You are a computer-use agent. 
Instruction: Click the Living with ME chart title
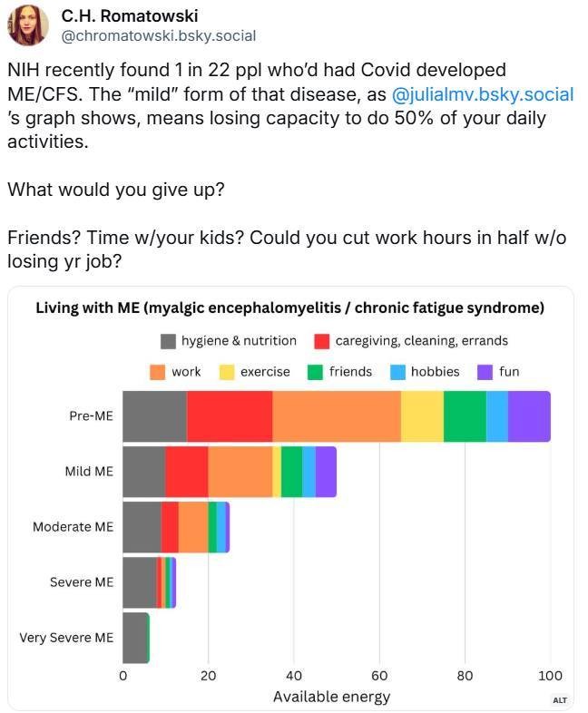click(x=289, y=308)
